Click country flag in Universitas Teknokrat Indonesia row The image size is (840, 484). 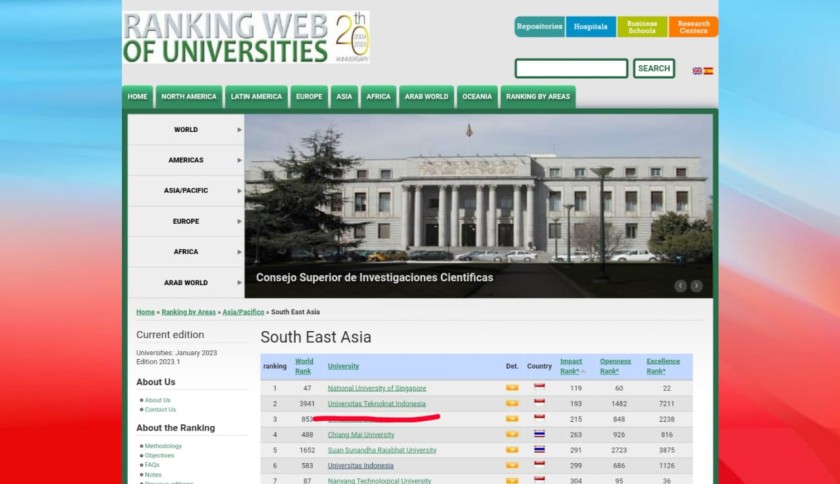539,403
